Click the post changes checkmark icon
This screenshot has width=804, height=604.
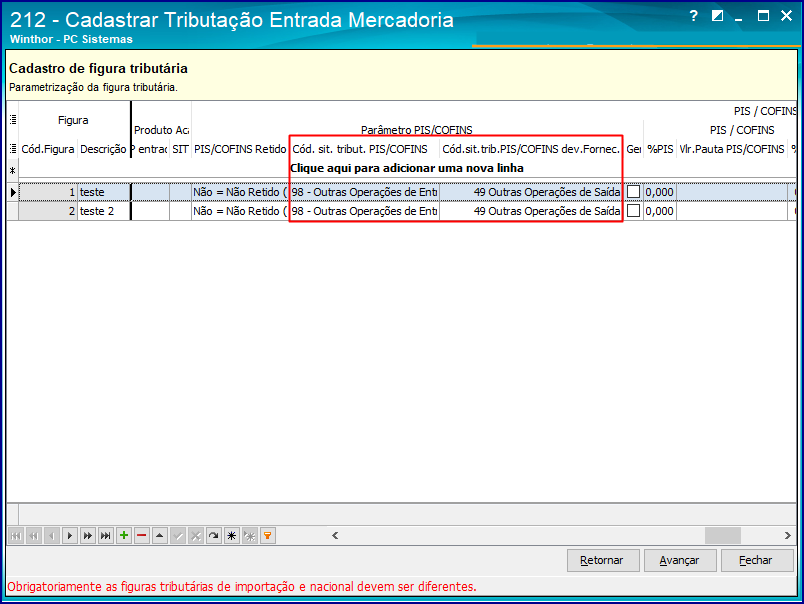tap(178, 536)
